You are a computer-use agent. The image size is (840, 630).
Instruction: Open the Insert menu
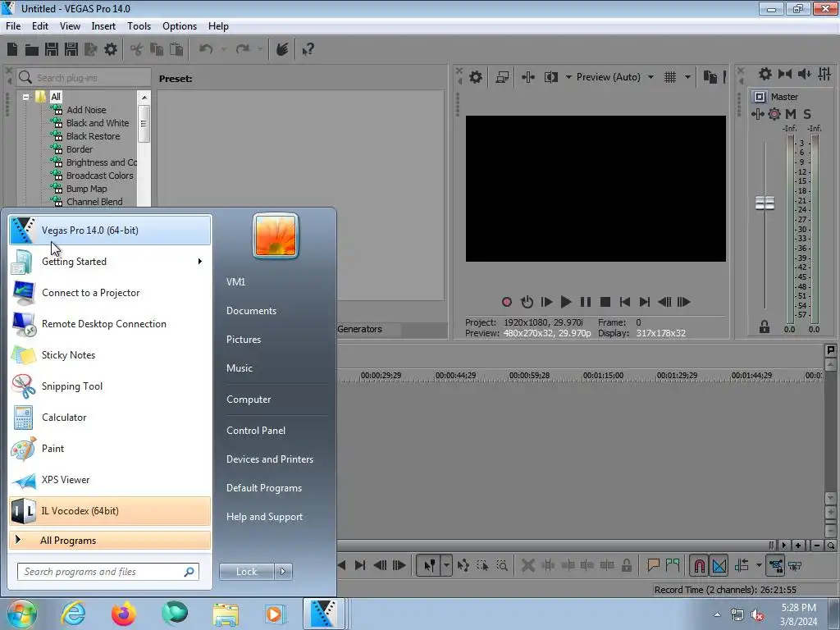(103, 26)
